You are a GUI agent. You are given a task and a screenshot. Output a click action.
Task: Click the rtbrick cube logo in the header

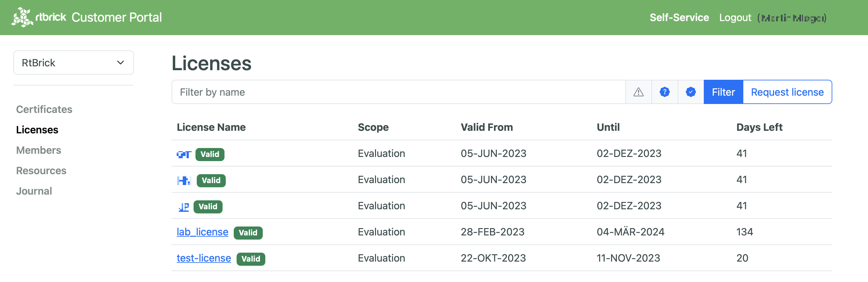(x=22, y=17)
